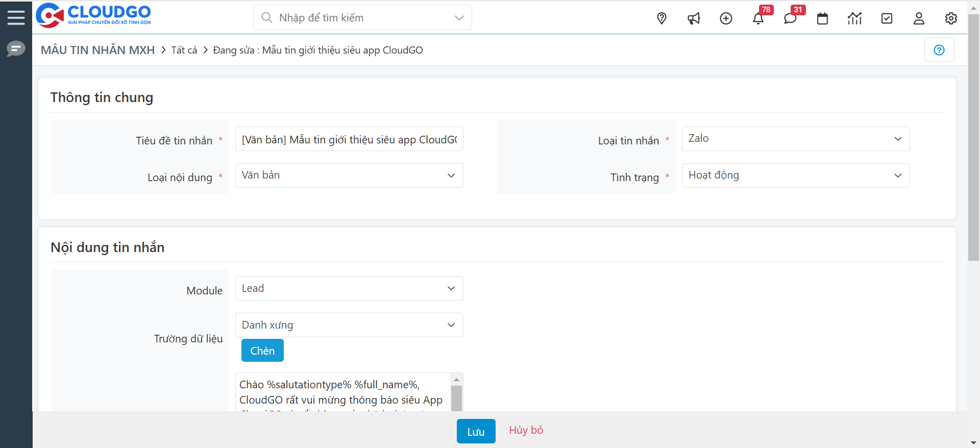Click the Lưu save button
This screenshot has height=448, width=980.
476,431
